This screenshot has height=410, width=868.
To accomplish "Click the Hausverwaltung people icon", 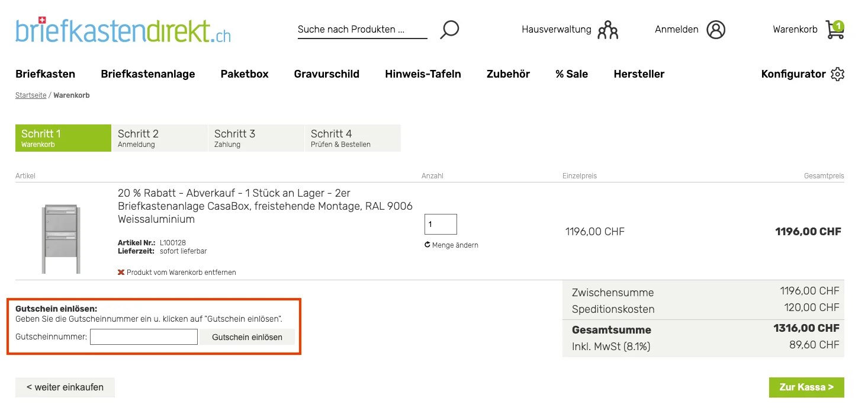I will (x=608, y=29).
